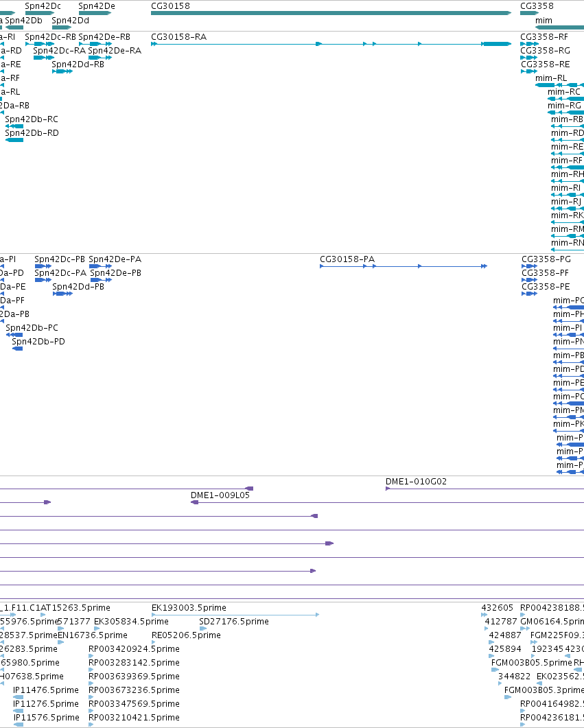Select BAC clone DME1-009L05
Image resolution: width=584 pixels, height=728 pixels.
click(x=220, y=495)
